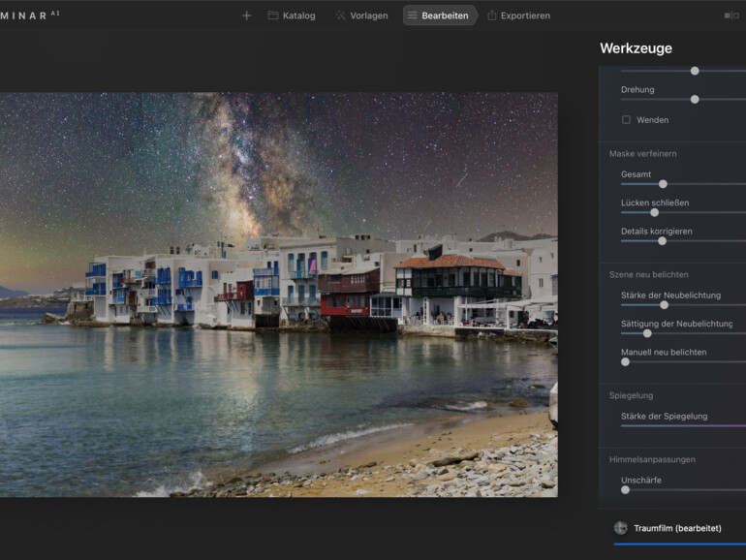Click the Traumfilm template thumbnail icon
746x560 pixels.
coord(620,528)
